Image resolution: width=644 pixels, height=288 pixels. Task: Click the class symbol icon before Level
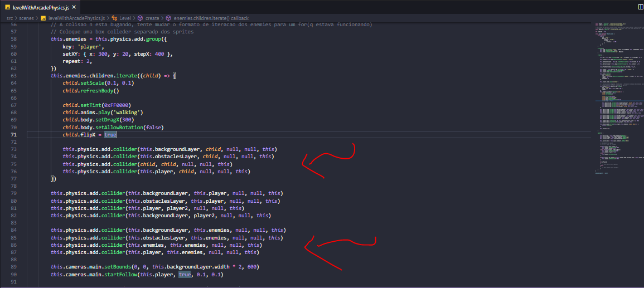pos(115,18)
